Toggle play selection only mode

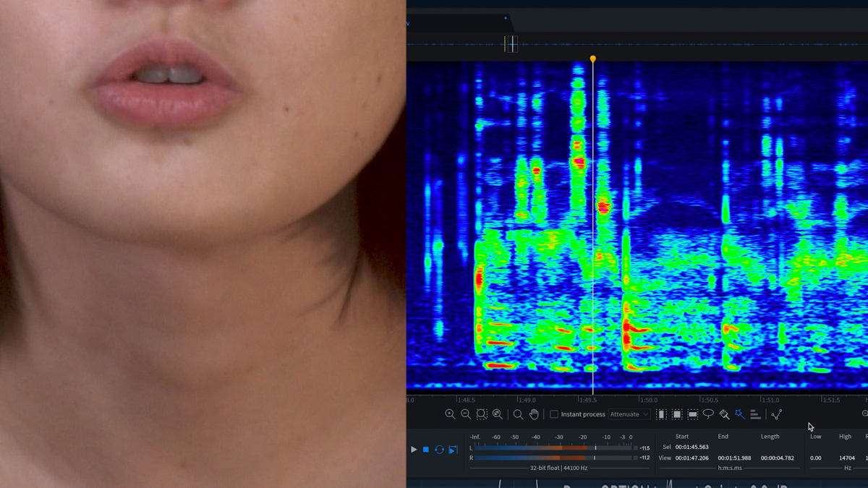(453, 450)
